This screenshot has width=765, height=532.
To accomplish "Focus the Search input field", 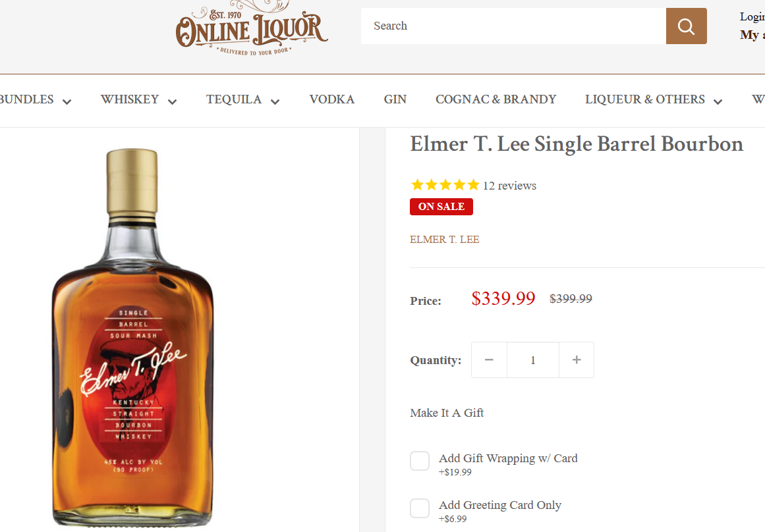I will (x=513, y=26).
